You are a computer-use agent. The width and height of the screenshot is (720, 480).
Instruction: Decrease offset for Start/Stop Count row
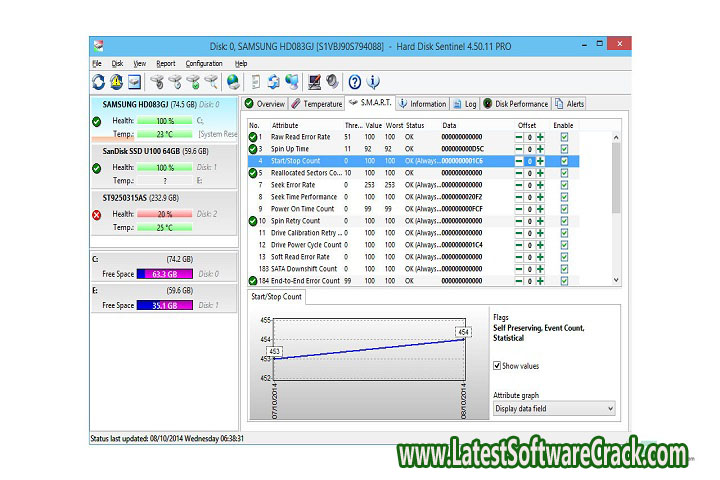[519, 161]
